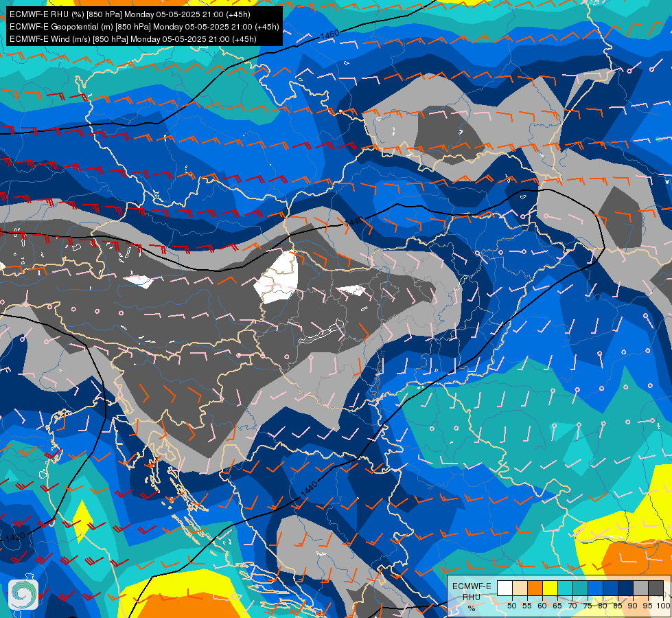Click the RHU text in legend box
Screen dimensions: 672x618
point(472,597)
